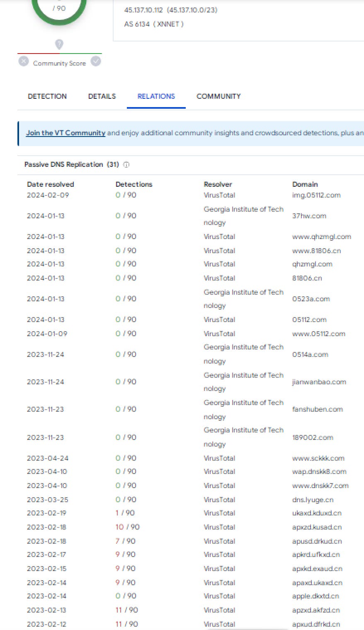
Task: Click the AS 6134 (XNNET) text
Action: (x=154, y=24)
